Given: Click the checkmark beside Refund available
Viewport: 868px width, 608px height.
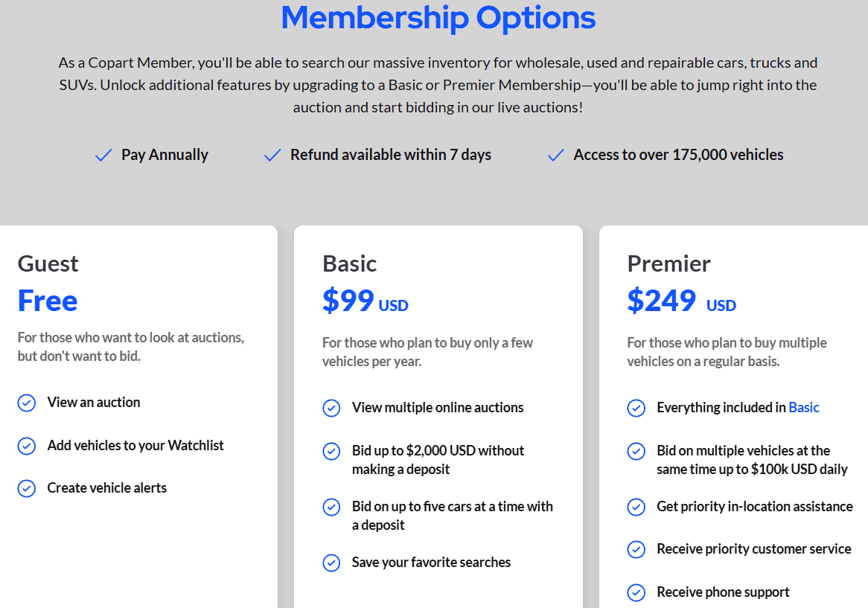Looking at the screenshot, I should (x=272, y=156).
